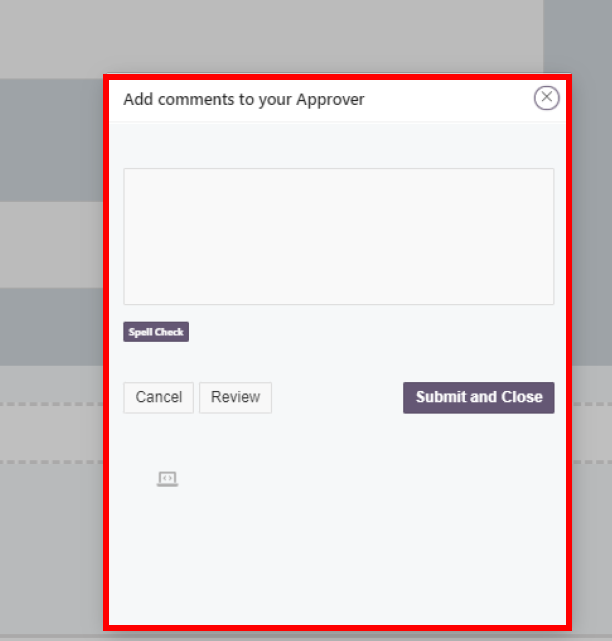This screenshot has height=641, width=612.
Task: Click the circled X icon in header
Action: coord(546,97)
